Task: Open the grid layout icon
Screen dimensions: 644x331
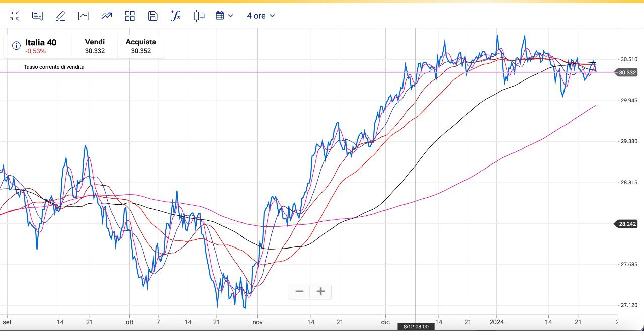Action: 130,16
